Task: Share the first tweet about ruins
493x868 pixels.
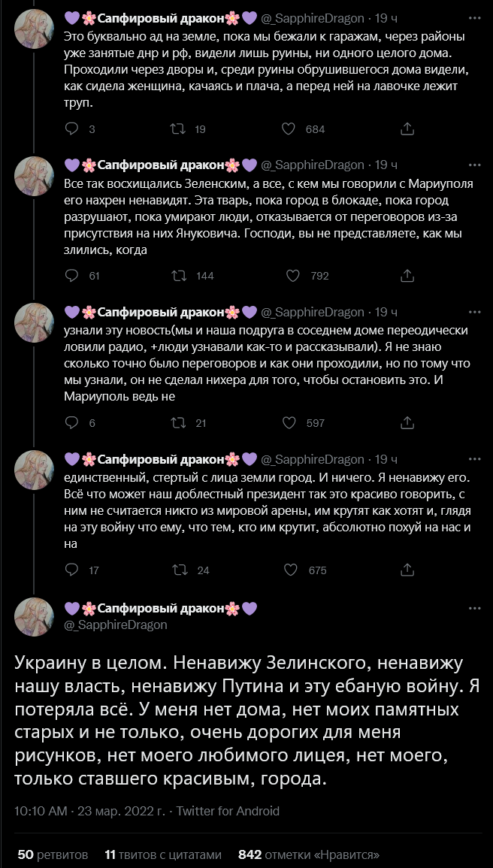Action: click(x=408, y=129)
